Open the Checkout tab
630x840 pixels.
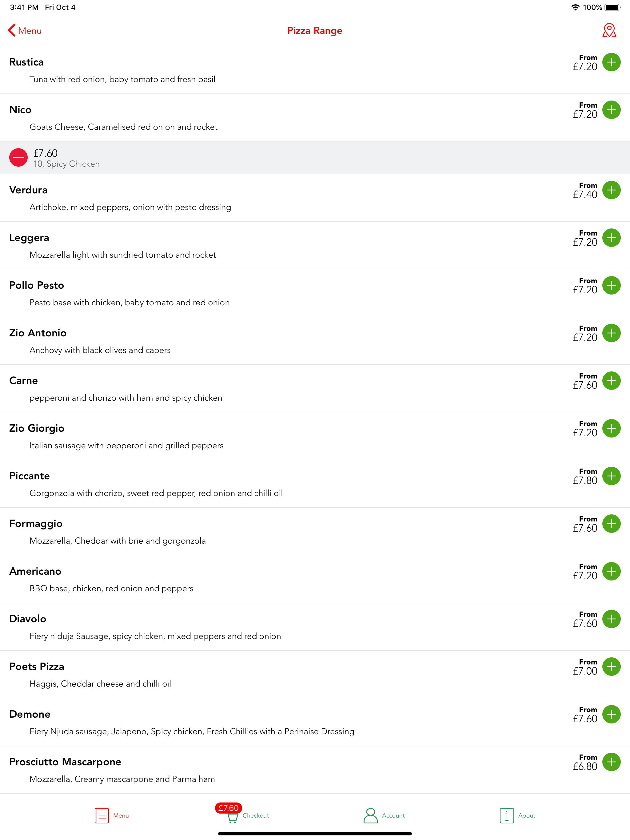coord(248,815)
